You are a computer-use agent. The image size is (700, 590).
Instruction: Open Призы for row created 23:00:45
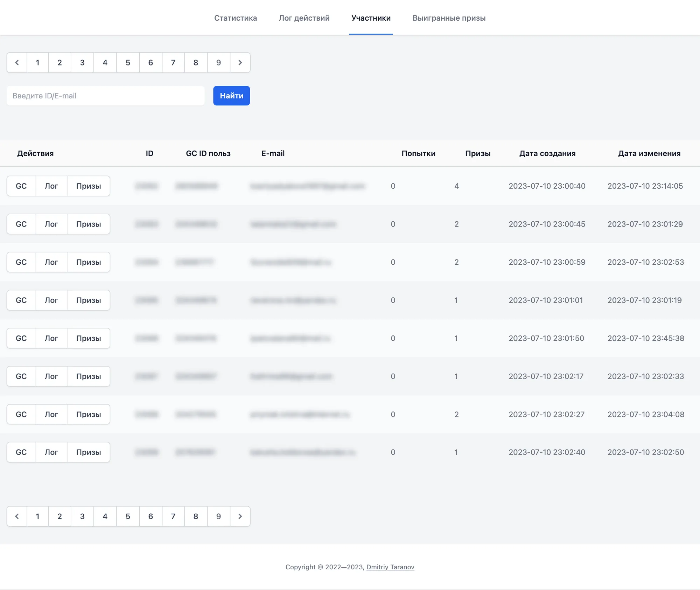(89, 224)
